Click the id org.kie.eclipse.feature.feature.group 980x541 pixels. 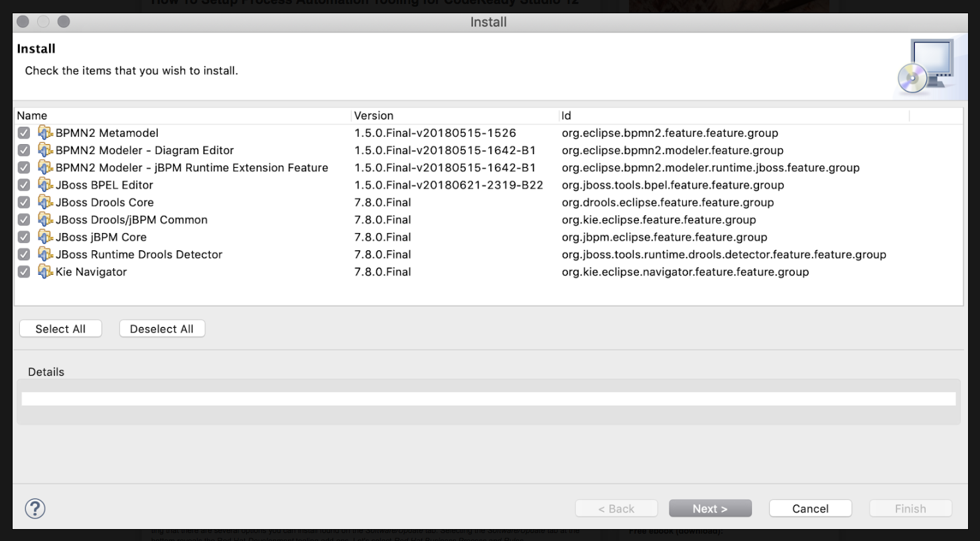(x=659, y=219)
